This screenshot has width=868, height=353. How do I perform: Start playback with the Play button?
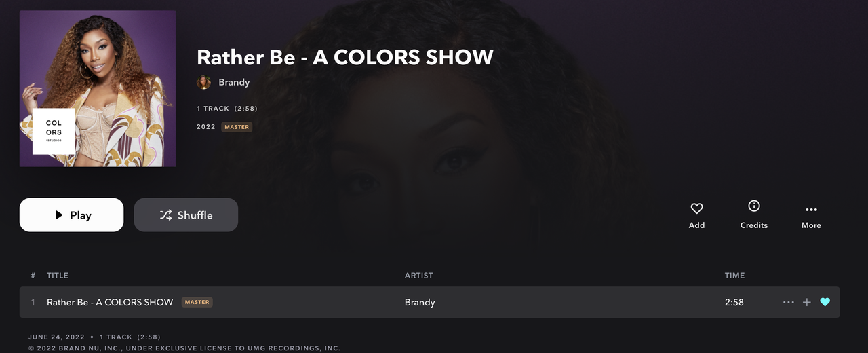(71, 215)
